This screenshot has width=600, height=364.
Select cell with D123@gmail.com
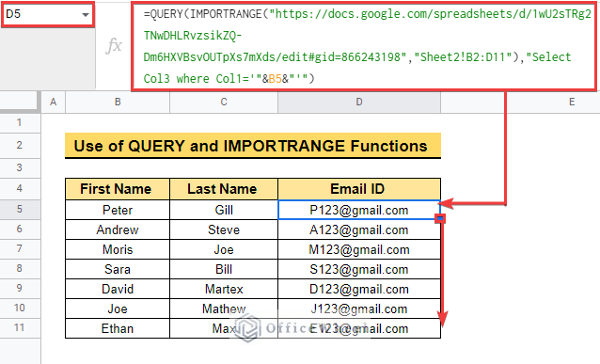(359, 289)
